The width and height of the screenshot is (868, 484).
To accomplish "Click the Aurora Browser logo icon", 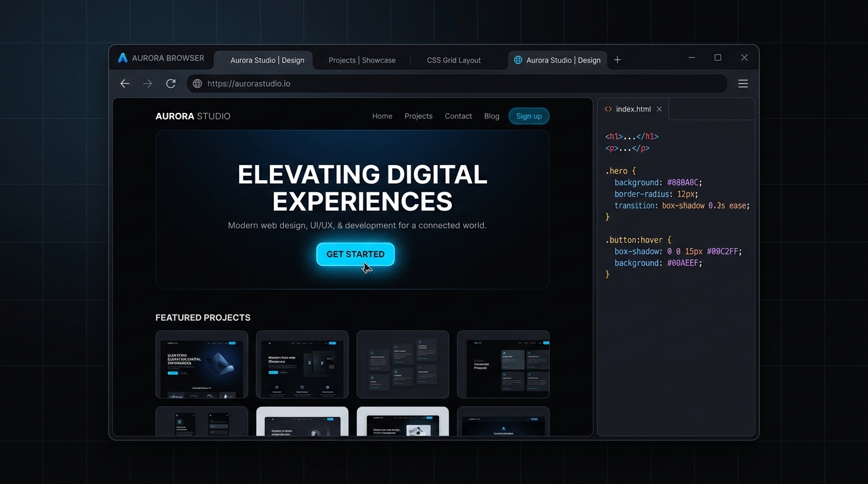I will [x=123, y=58].
